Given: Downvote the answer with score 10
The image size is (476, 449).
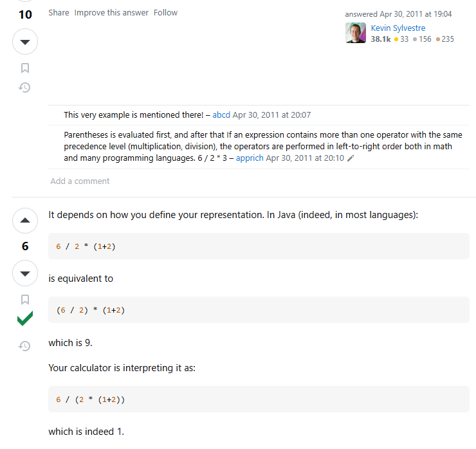Looking at the screenshot, I should [25, 42].
